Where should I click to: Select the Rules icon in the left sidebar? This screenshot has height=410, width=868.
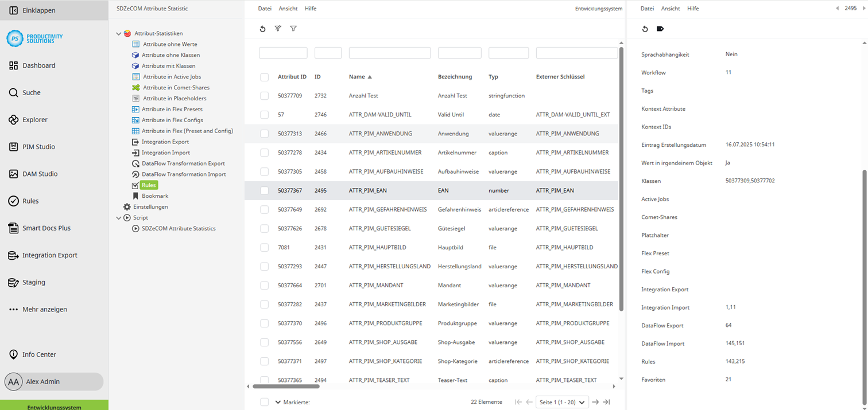click(13, 201)
